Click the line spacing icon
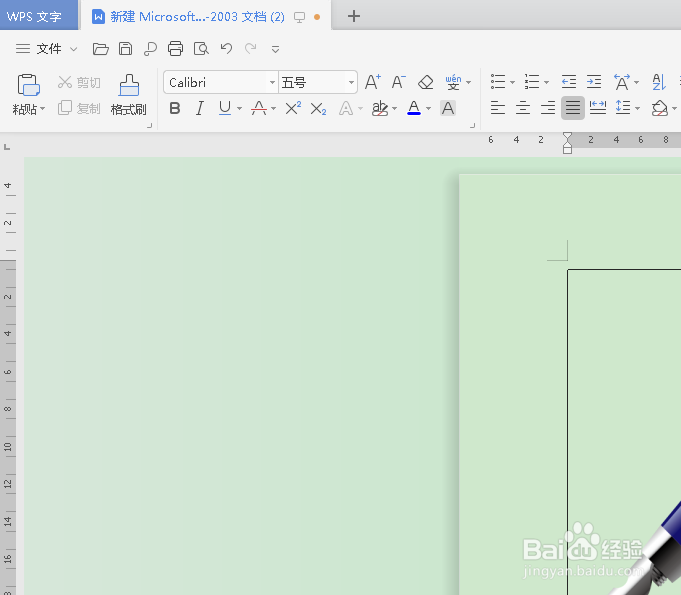681x595 pixels. tap(623, 108)
